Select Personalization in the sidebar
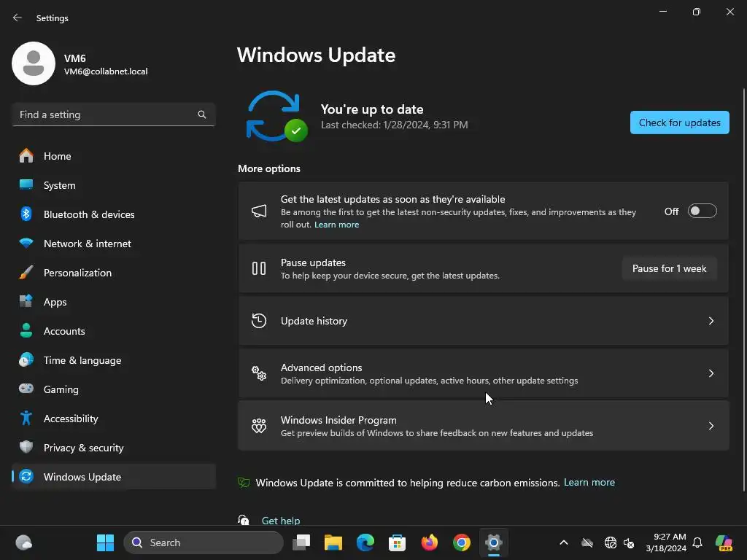The image size is (747, 560). (113, 273)
